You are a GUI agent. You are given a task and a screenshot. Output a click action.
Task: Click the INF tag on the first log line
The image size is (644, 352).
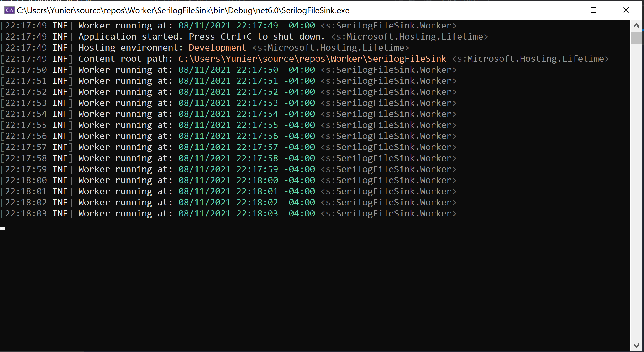pos(61,25)
